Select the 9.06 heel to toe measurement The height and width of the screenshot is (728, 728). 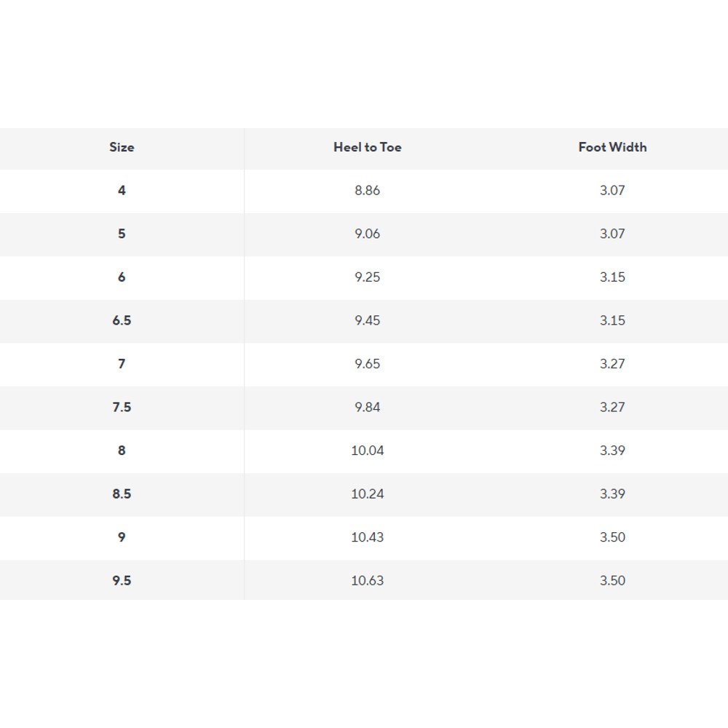tap(367, 234)
